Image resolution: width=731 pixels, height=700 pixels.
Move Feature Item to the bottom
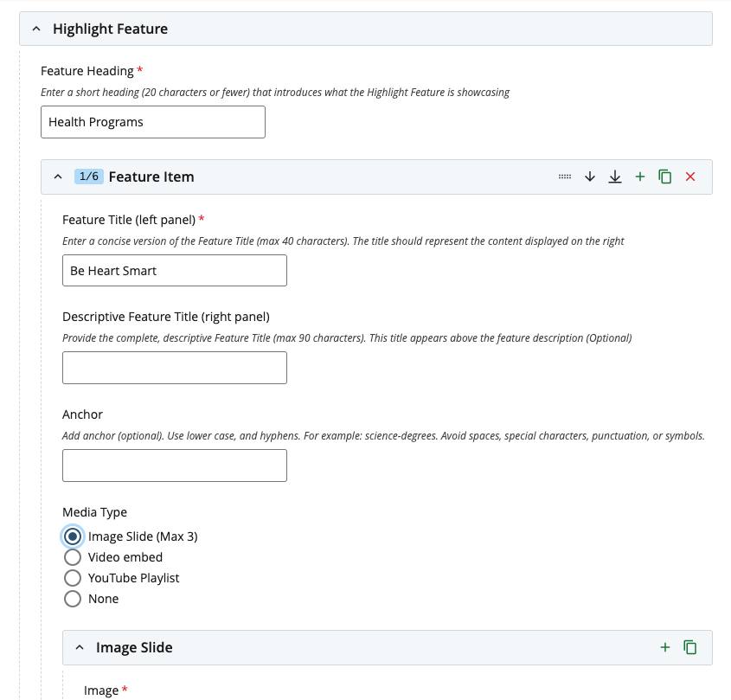point(614,176)
